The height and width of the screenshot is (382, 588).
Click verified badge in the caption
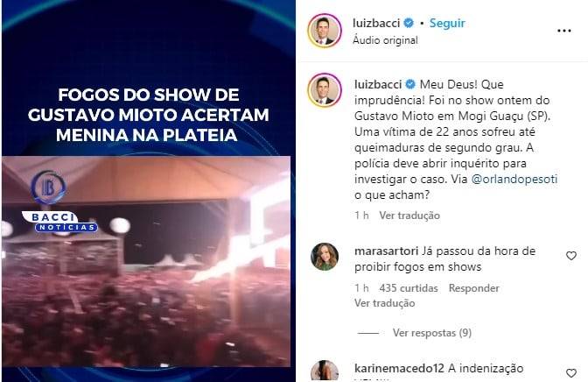(x=410, y=84)
